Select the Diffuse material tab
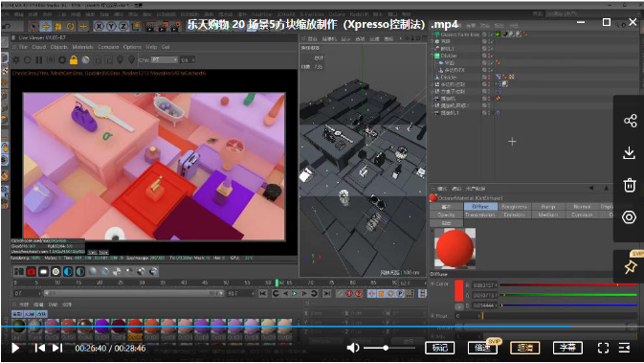The image size is (644, 363). click(480, 206)
